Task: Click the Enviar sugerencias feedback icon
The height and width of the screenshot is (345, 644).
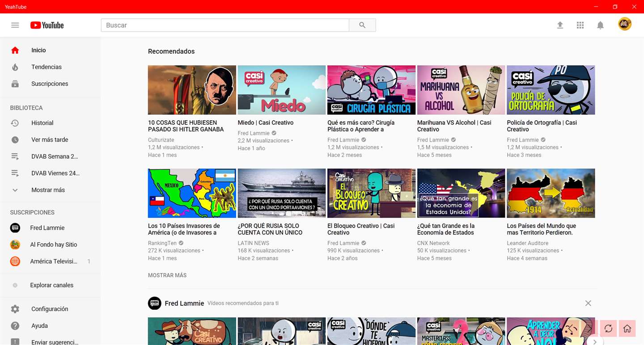Action: (15, 342)
